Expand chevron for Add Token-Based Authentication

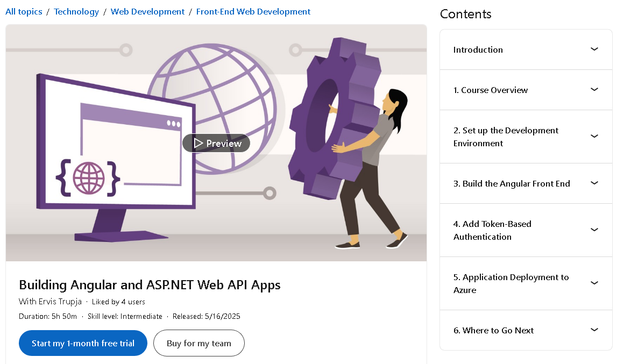coord(594,230)
